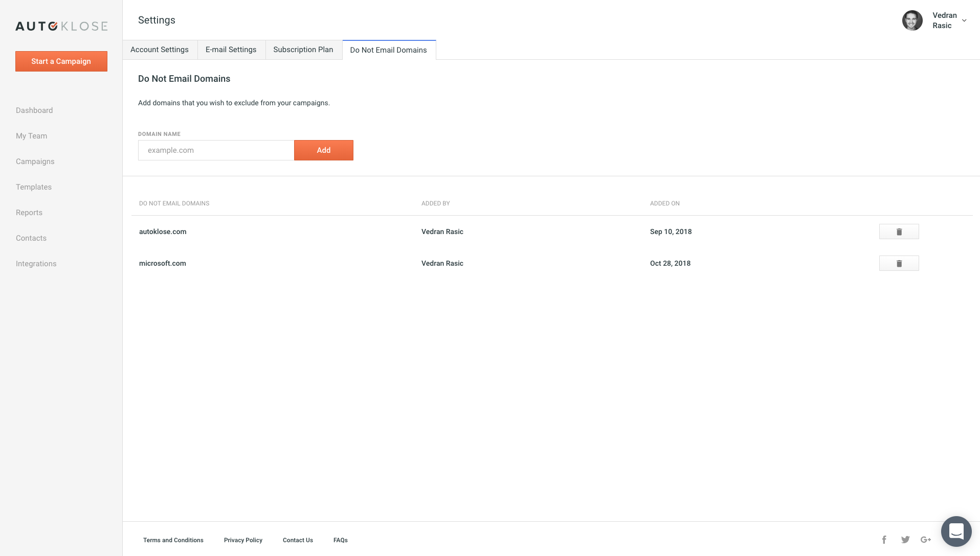Delete the microsoft.com domain entry
Viewport: 980px width, 556px height.
(x=899, y=263)
